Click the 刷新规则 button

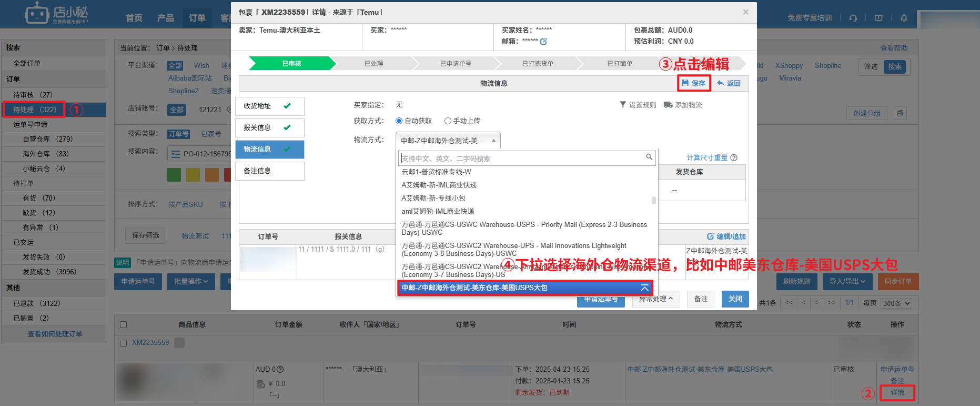point(797,282)
